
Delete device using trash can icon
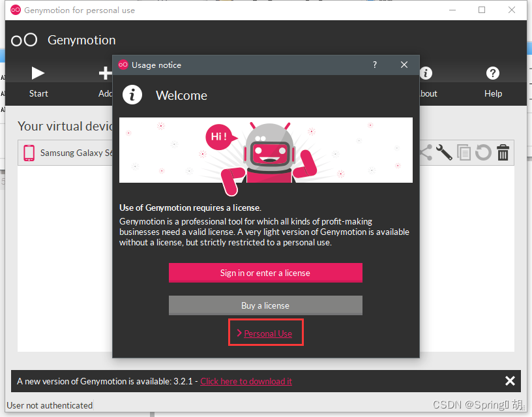coord(503,153)
